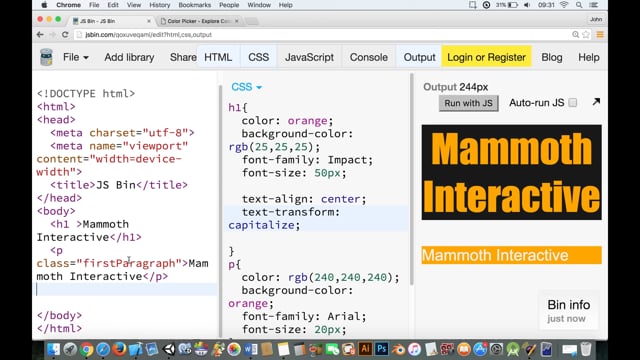Click the address bar URL
Image resolution: width=640 pixels, height=360 pixels.
pyautogui.click(x=149, y=35)
